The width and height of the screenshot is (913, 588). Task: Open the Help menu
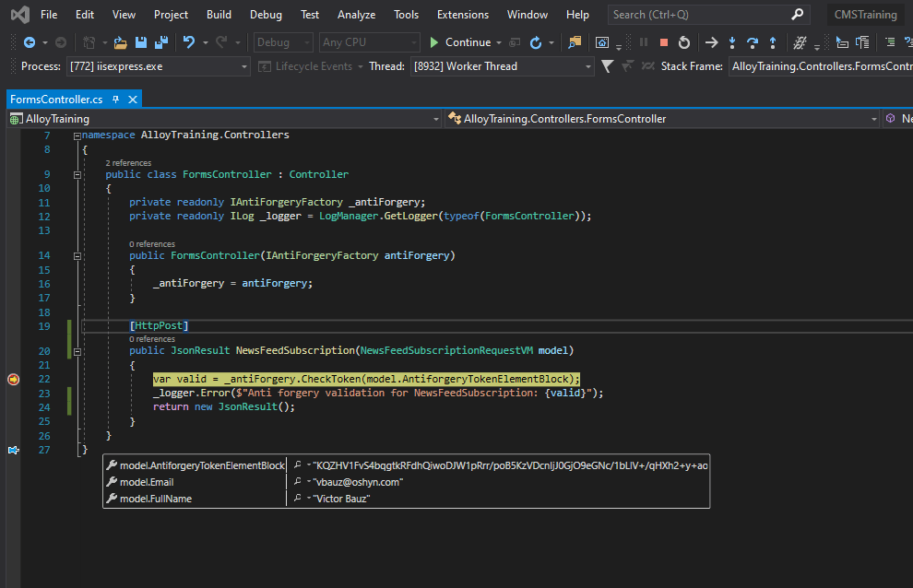[x=577, y=15]
